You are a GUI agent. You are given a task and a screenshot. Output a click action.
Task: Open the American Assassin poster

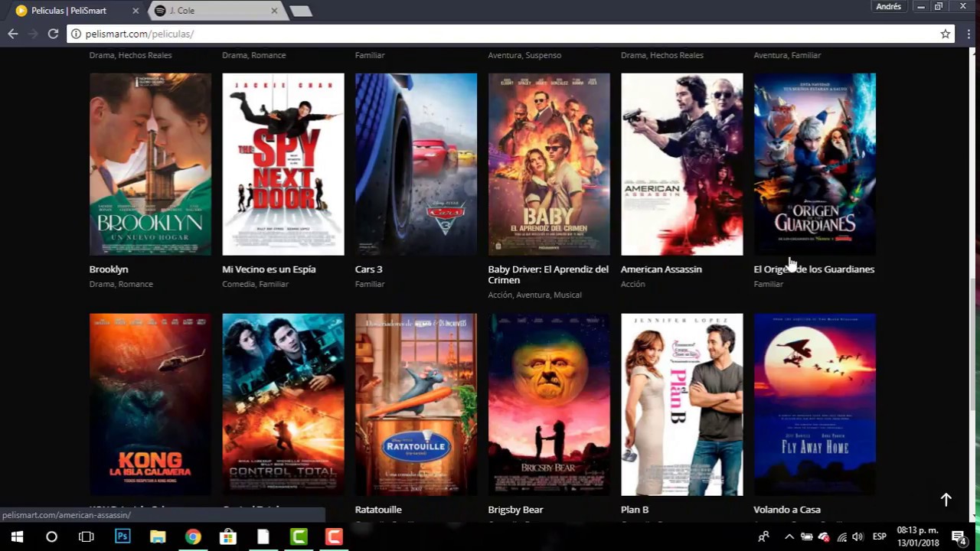(x=681, y=165)
